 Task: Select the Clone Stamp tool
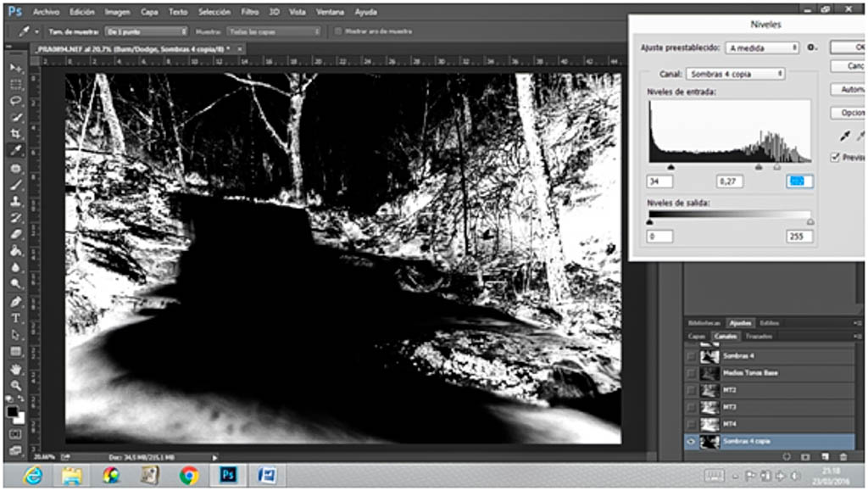click(x=16, y=201)
